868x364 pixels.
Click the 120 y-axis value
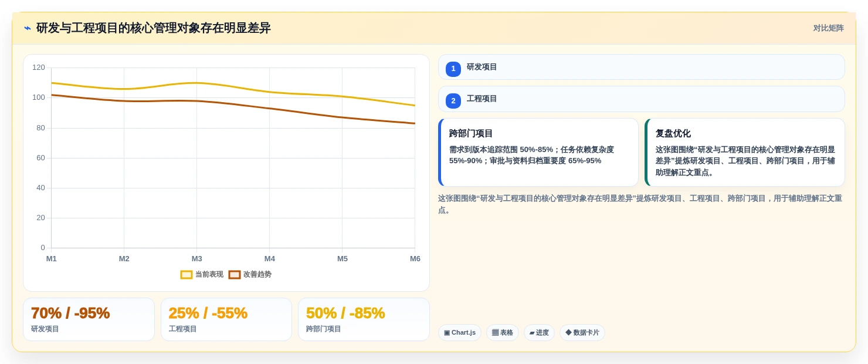(39, 68)
